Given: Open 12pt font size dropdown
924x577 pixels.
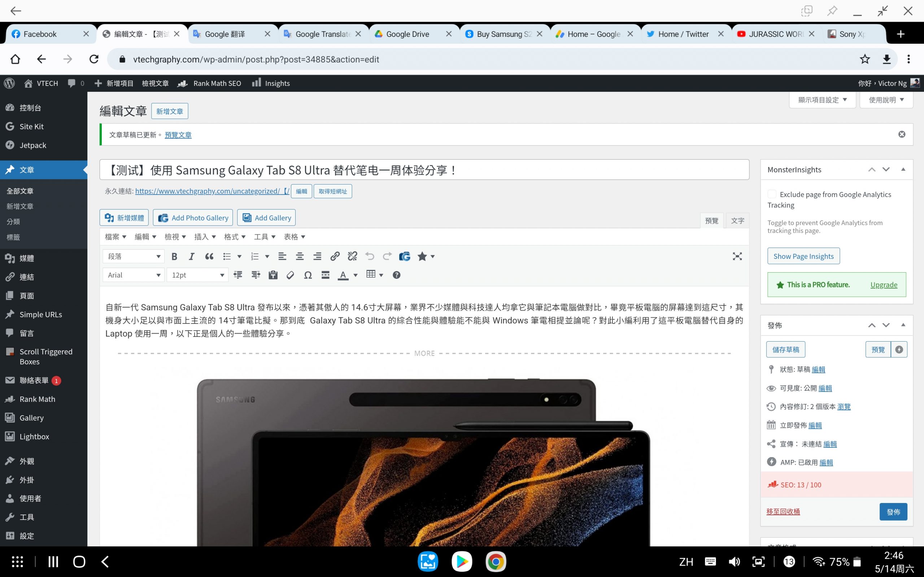Looking at the screenshot, I should point(197,275).
